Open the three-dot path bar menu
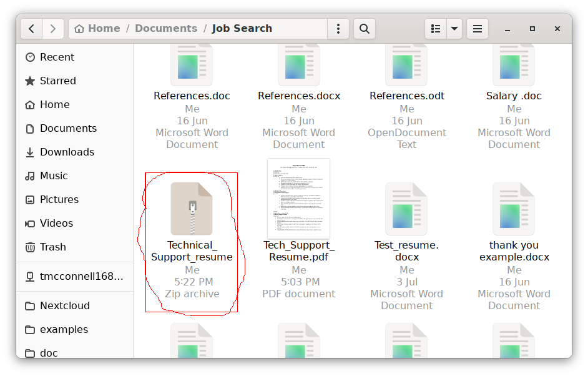The height and width of the screenshot is (376, 588). (338, 28)
